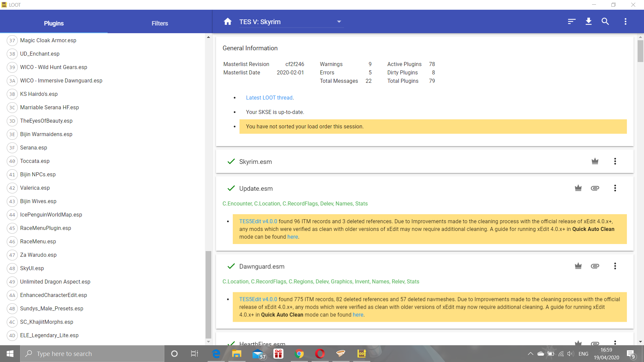
Task: Open the main three-dot menu in header
Action: coord(625,21)
